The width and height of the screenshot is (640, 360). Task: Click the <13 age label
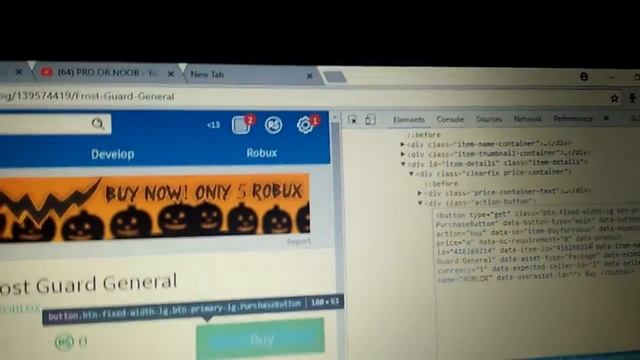pyautogui.click(x=213, y=125)
